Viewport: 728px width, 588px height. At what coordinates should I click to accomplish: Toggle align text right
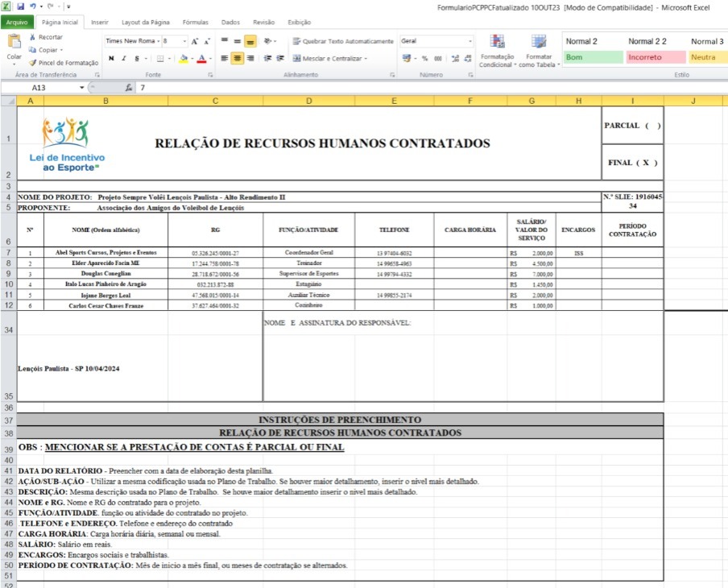click(x=250, y=59)
